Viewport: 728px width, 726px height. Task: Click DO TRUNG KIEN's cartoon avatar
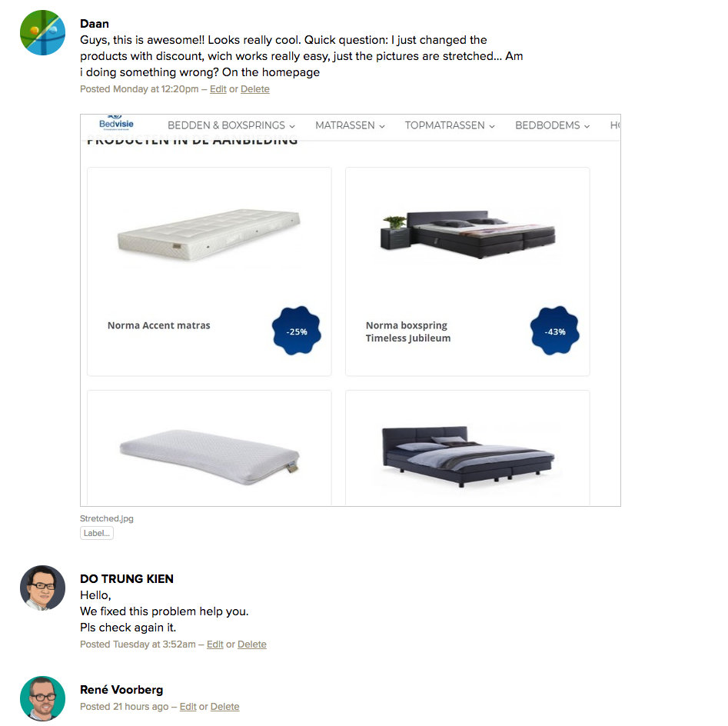tap(43, 588)
